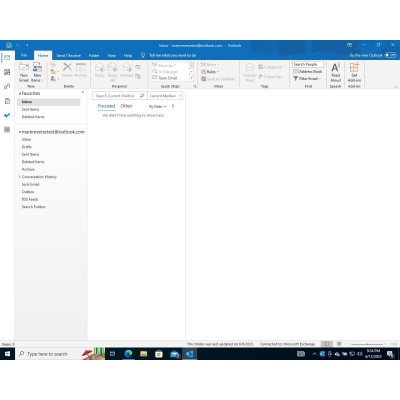Click Send to OneNote in Move group
Image resolution: width=400 pixels, height=400 pixels.
click(218, 79)
